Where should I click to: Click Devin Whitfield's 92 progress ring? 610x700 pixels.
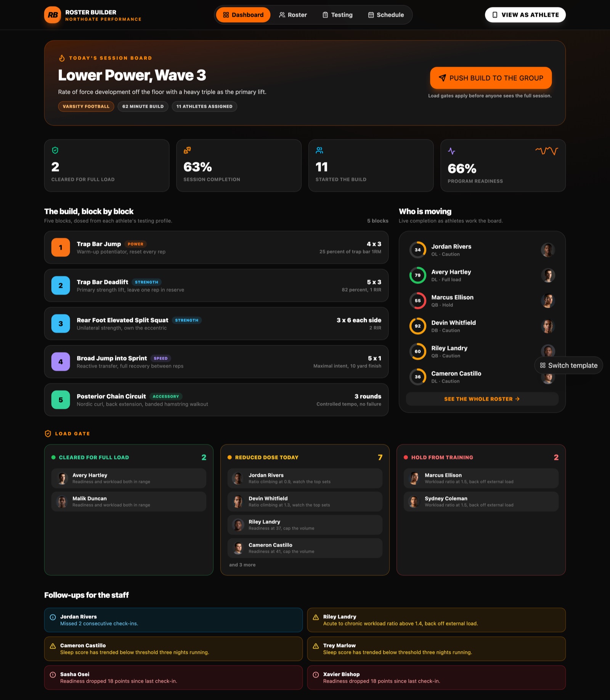417,326
